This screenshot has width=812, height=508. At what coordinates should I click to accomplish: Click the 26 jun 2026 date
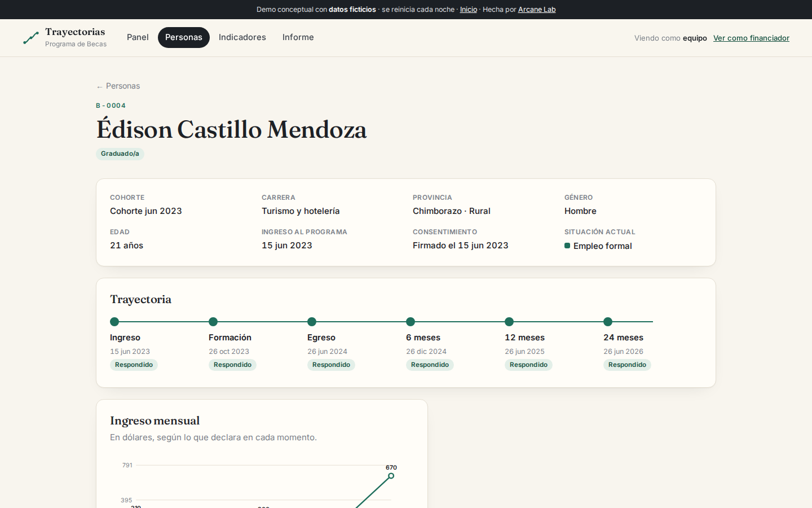coord(623,351)
